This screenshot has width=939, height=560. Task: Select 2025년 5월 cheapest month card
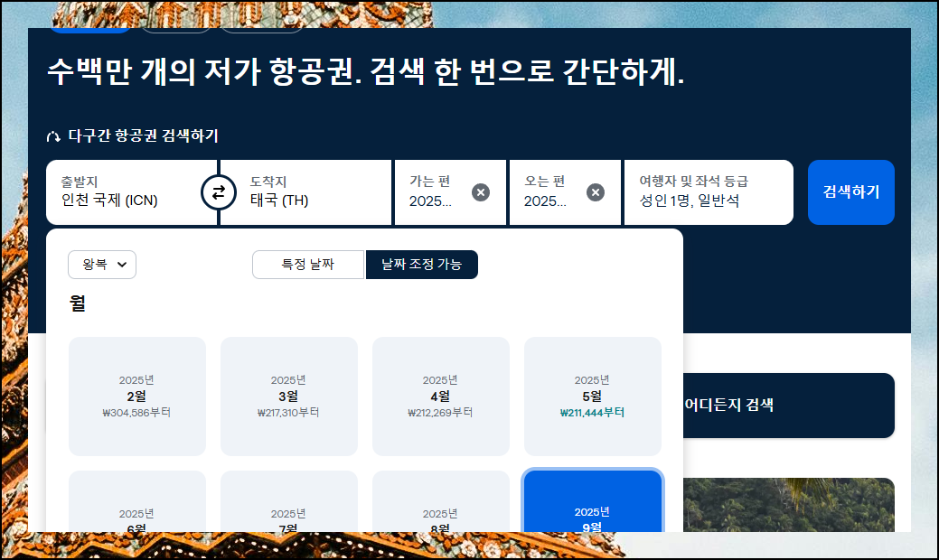(x=592, y=397)
